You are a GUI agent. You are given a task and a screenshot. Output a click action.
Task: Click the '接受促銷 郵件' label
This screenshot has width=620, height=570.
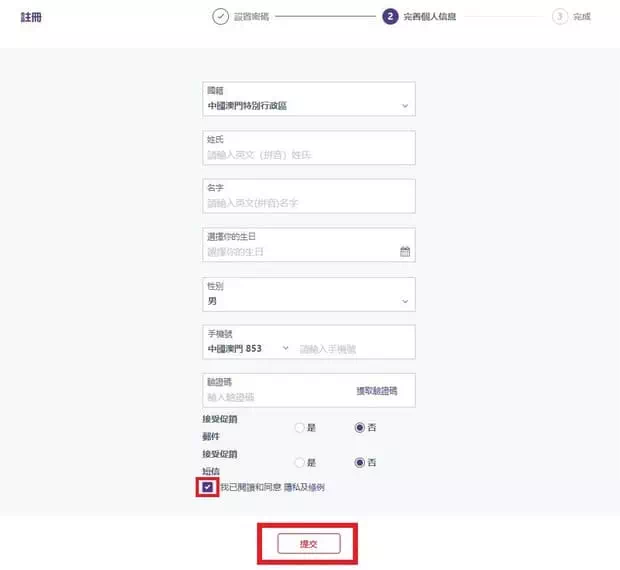point(220,428)
